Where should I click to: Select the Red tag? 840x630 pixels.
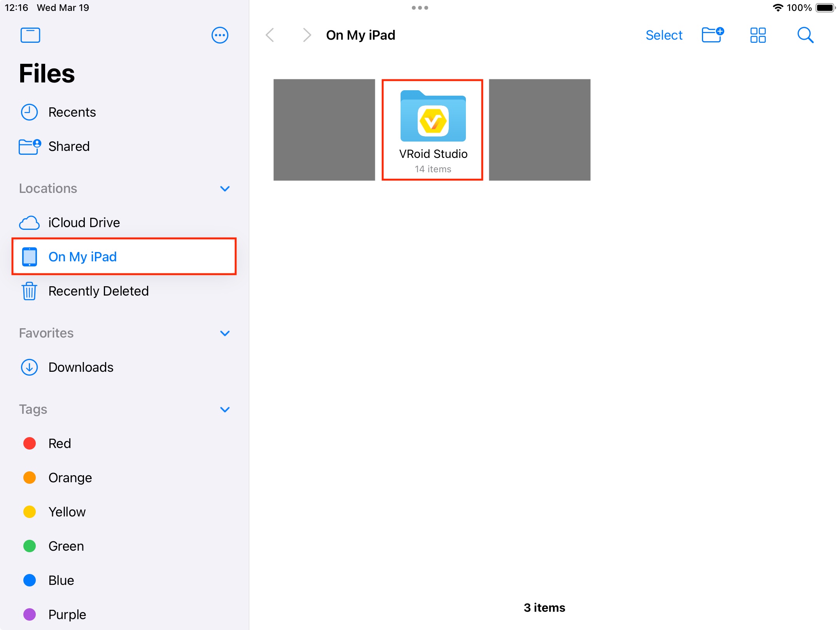[x=124, y=443]
